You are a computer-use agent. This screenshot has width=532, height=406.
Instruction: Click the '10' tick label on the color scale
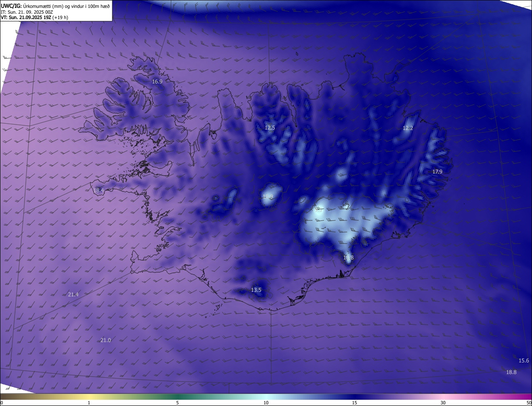tap(266, 403)
